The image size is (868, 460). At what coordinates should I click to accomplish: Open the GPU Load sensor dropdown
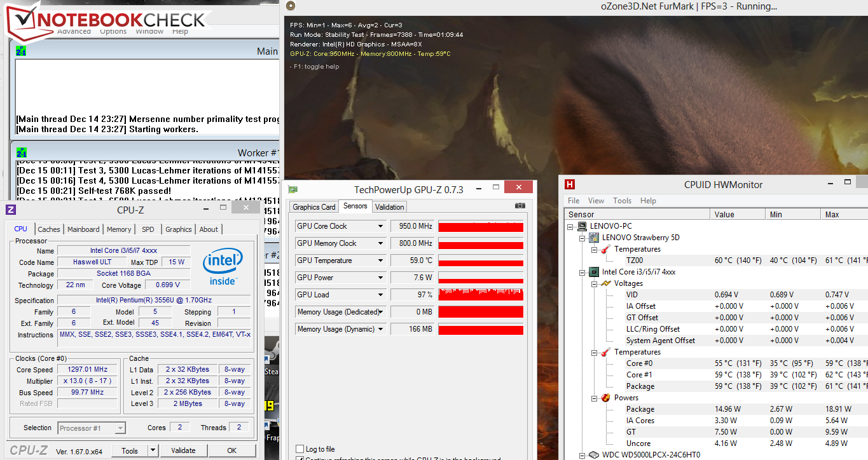pos(381,295)
